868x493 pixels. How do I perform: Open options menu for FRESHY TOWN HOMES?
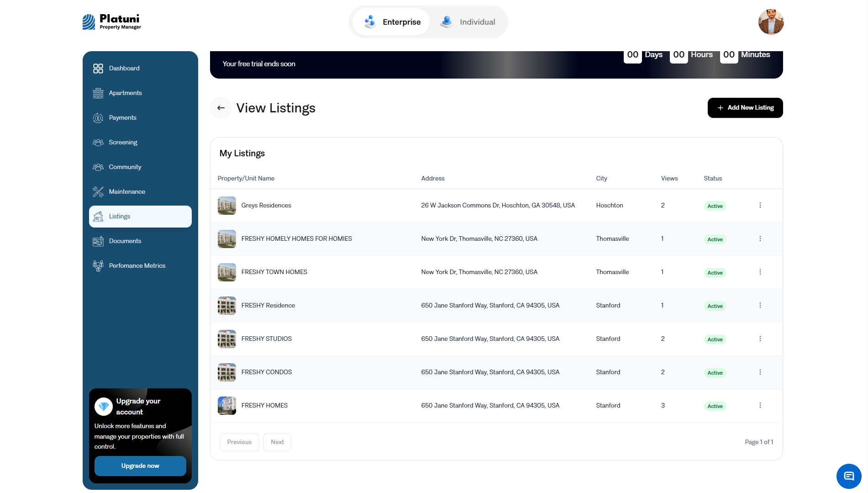[x=760, y=272]
